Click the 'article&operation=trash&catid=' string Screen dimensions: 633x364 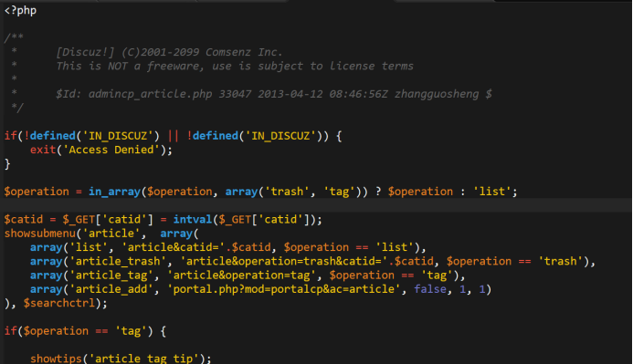point(283,261)
